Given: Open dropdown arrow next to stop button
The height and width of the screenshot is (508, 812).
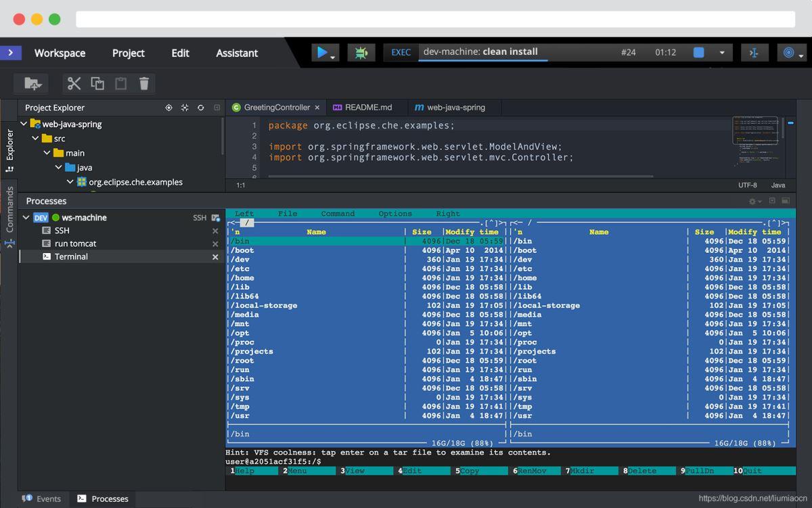Looking at the screenshot, I should 721,53.
